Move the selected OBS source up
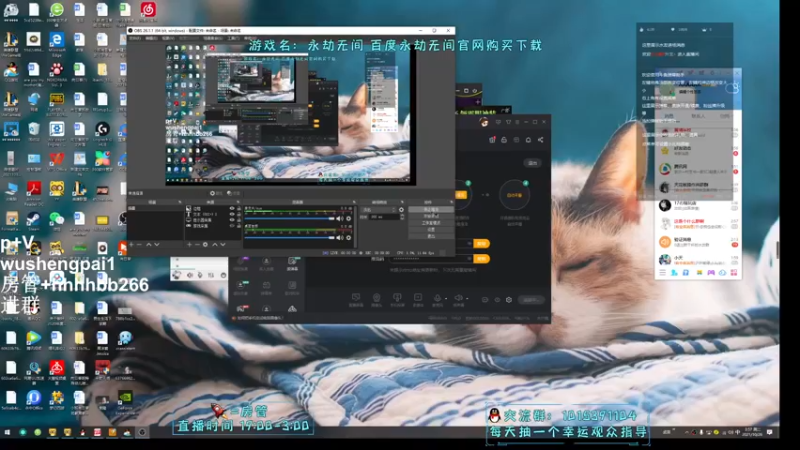 coord(215,245)
